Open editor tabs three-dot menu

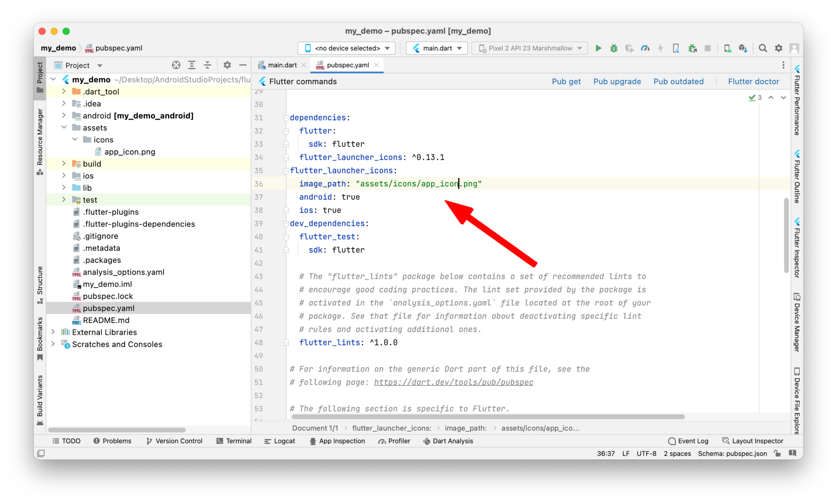783,65
